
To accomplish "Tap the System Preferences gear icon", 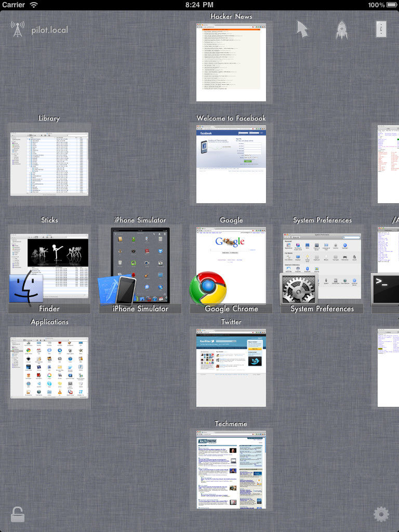I will click(x=298, y=288).
